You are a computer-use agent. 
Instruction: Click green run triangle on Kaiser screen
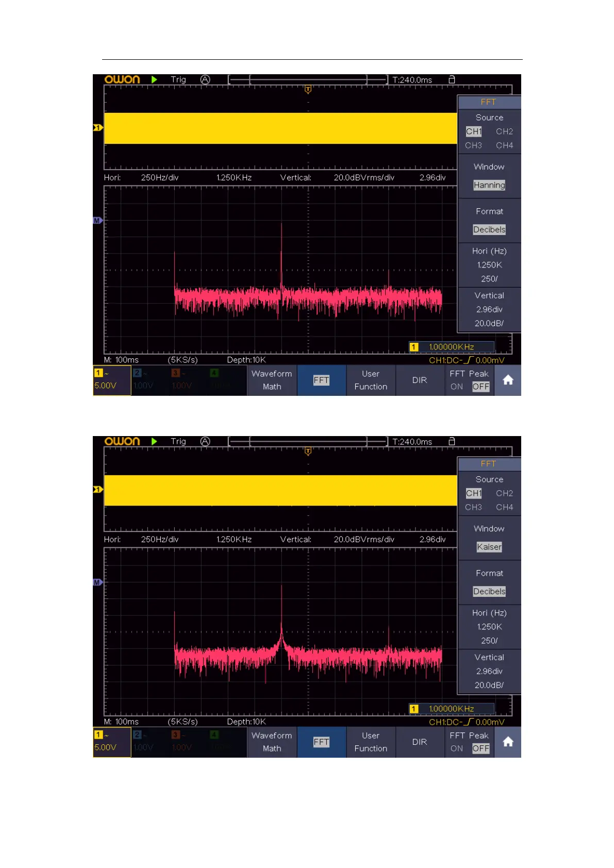pos(154,441)
